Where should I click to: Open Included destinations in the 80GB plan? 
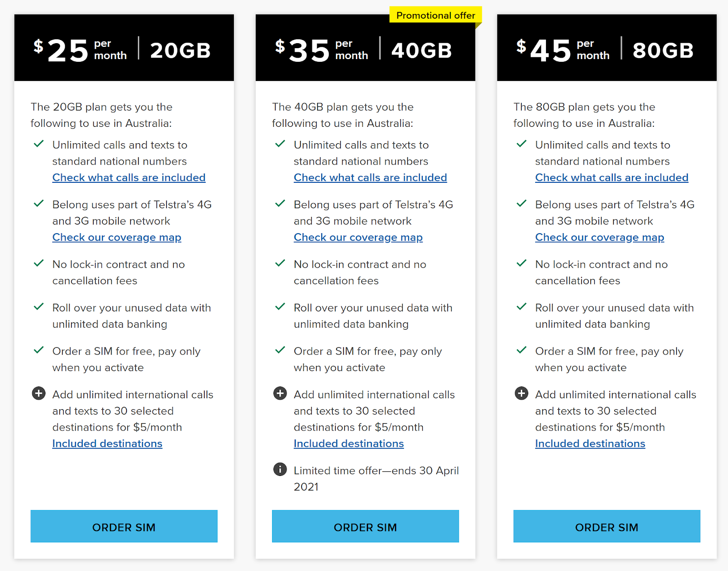tap(590, 444)
